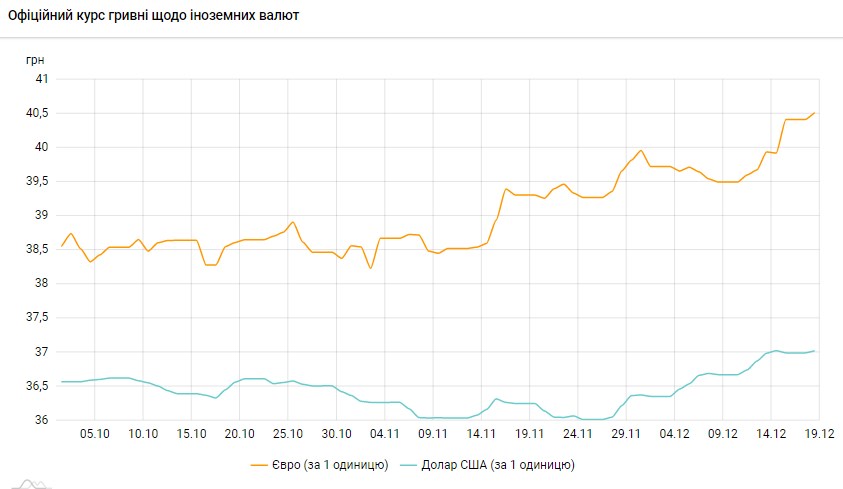The width and height of the screenshot is (843, 489).
Task: Click the 25.10 date label
Action: click(x=287, y=434)
